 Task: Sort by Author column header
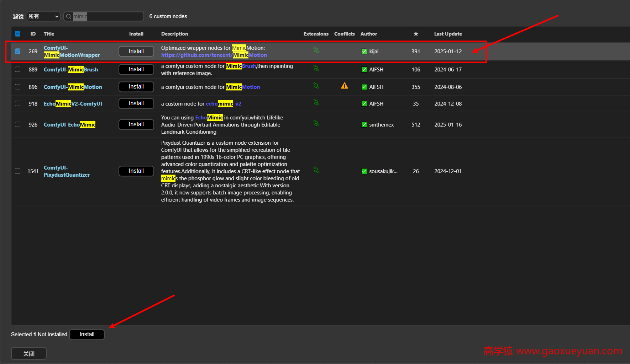(368, 34)
